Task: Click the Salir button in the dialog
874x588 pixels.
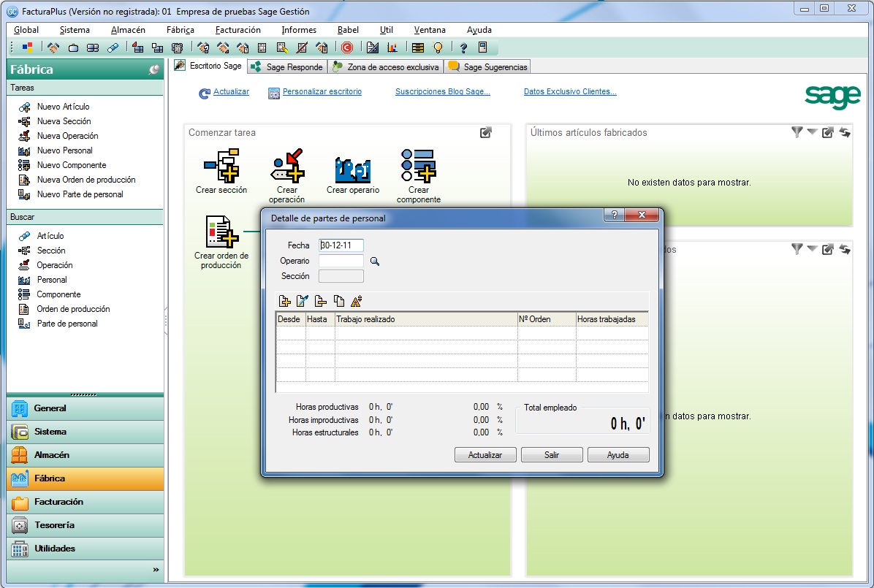Action: point(552,455)
